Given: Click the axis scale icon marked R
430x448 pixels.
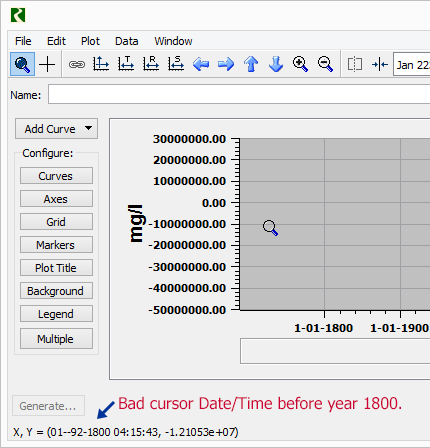Looking at the screenshot, I should [x=151, y=64].
